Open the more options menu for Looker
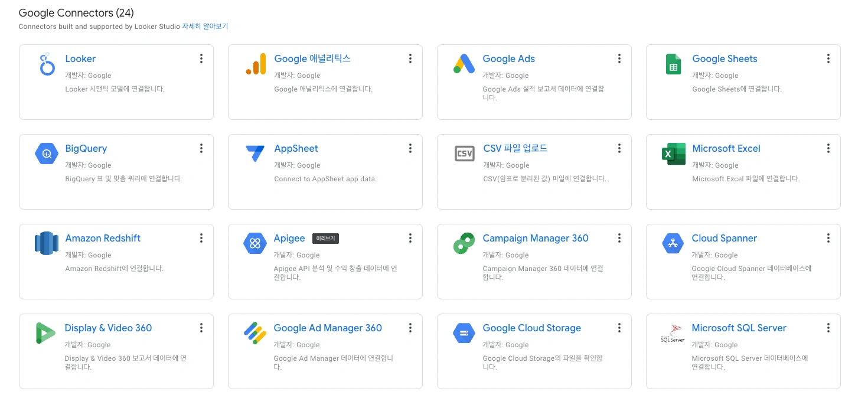The height and width of the screenshot is (398, 868). tap(201, 58)
